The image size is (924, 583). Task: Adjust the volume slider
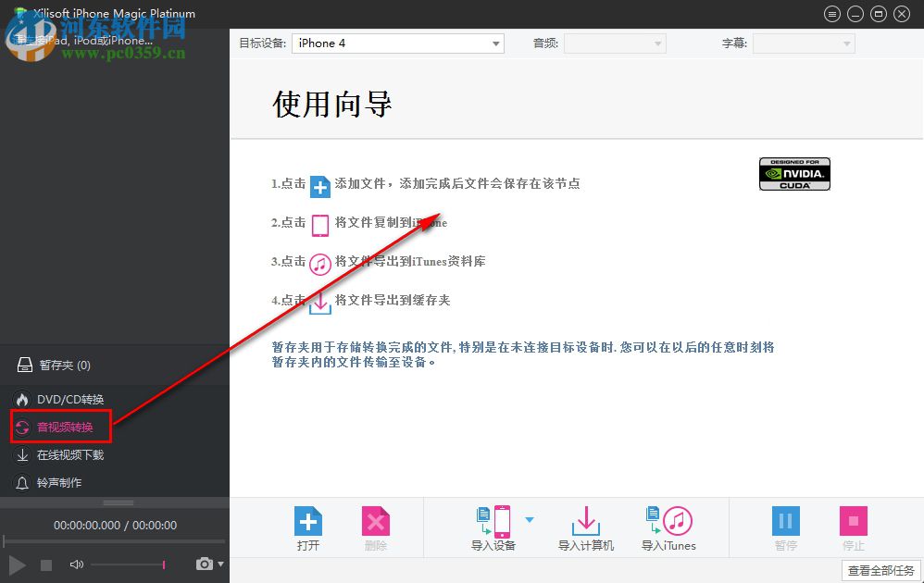(130, 564)
